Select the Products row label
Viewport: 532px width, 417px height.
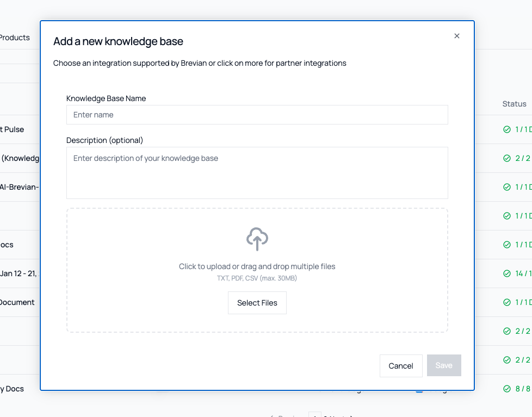pos(15,38)
